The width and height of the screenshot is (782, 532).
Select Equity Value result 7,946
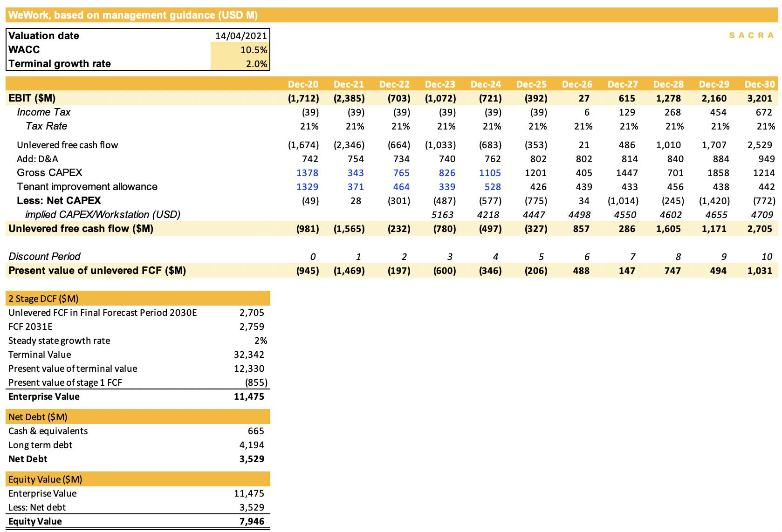(252, 521)
